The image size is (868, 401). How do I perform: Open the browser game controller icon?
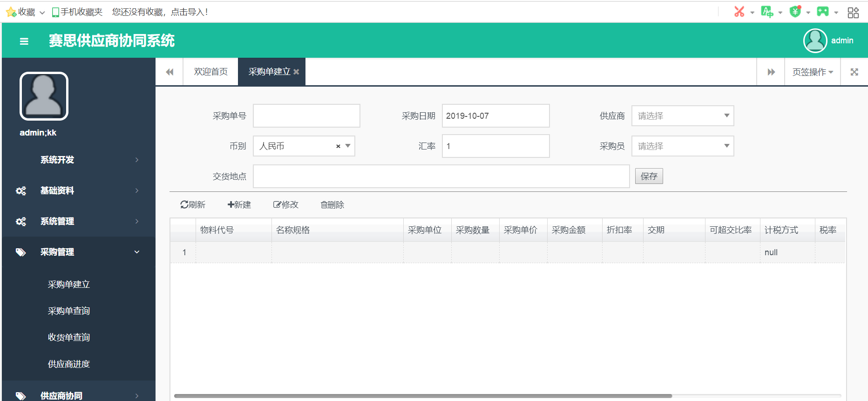click(823, 12)
